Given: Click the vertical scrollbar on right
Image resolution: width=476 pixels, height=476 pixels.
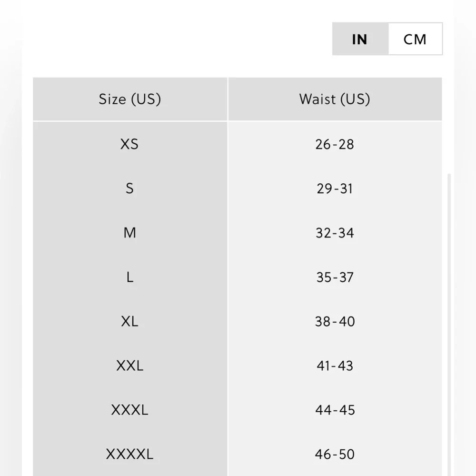Looking at the screenshot, I should (x=449, y=325).
